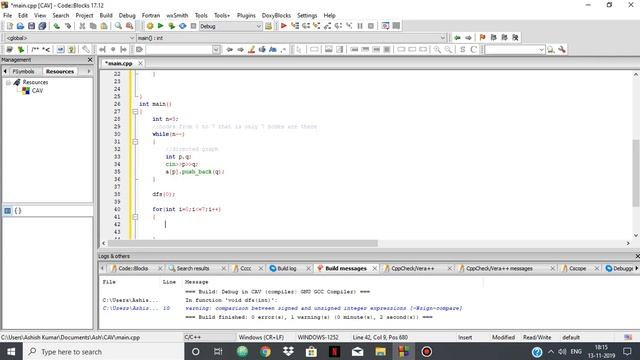640x360 pixels.
Task: Switch to the Search results tab
Action: [193, 268]
